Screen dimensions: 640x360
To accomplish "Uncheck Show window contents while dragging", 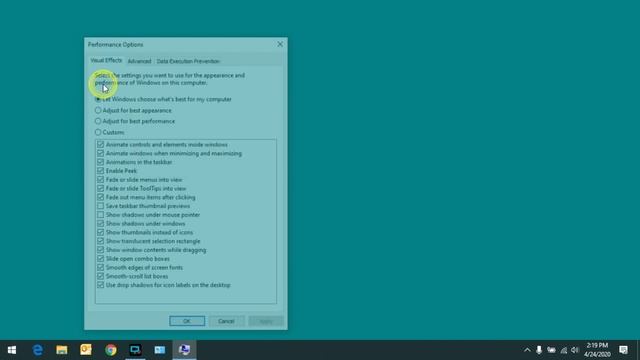I will click(100, 250).
